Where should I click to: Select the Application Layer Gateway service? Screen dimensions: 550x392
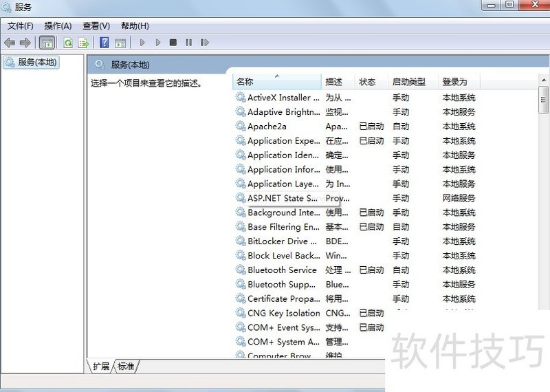(x=356, y=184)
